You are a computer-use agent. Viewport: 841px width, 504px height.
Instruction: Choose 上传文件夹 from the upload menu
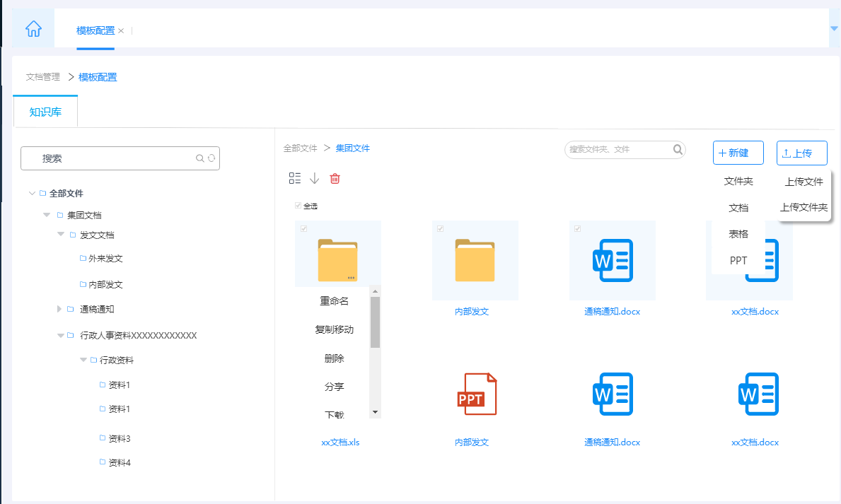point(804,207)
